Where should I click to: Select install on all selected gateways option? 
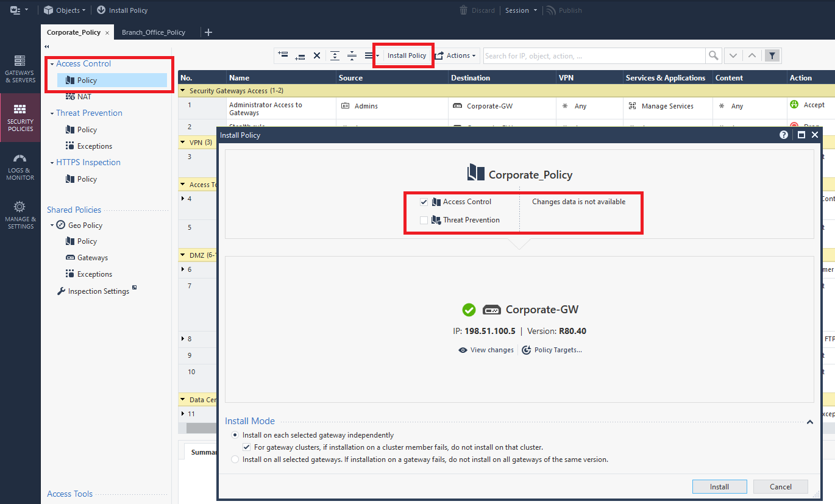pos(235,460)
